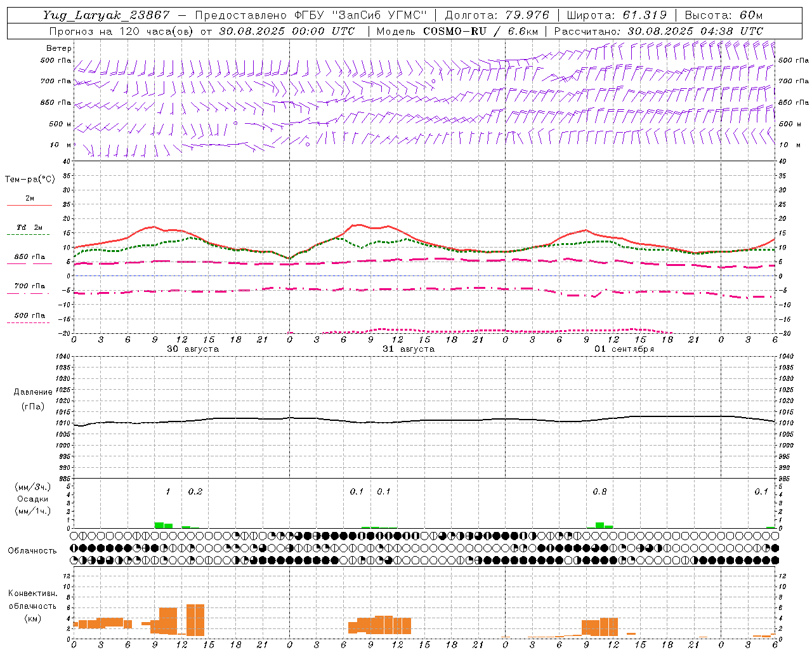Click the Высота: 60м value
This screenshot has height=650, width=812.
tap(723, 15)
